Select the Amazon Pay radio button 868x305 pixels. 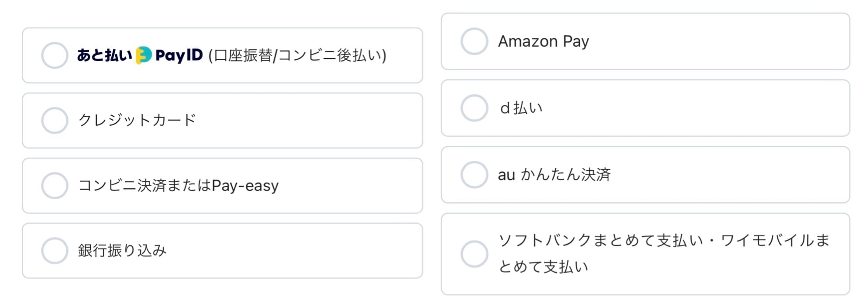pos(474,41)
